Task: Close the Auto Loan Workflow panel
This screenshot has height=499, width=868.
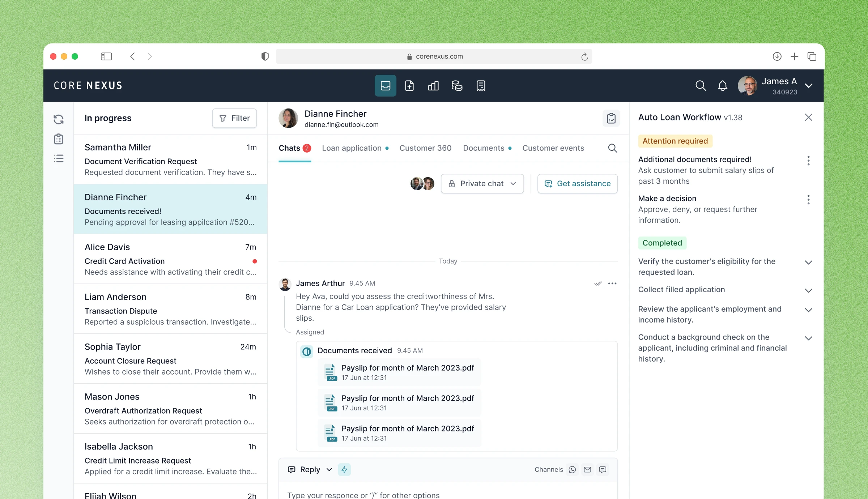Action: (x=808, y=118)
